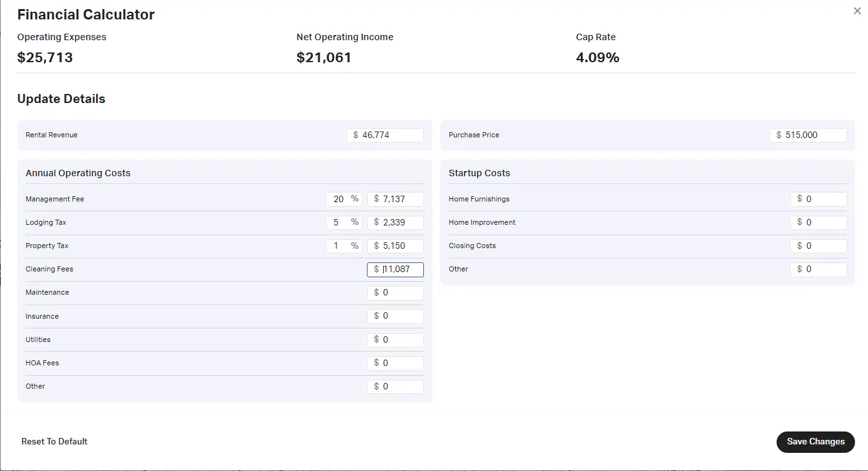Select the Management Fee dollar field
Viewport: 868px width, 471px height.
(395, 199)
